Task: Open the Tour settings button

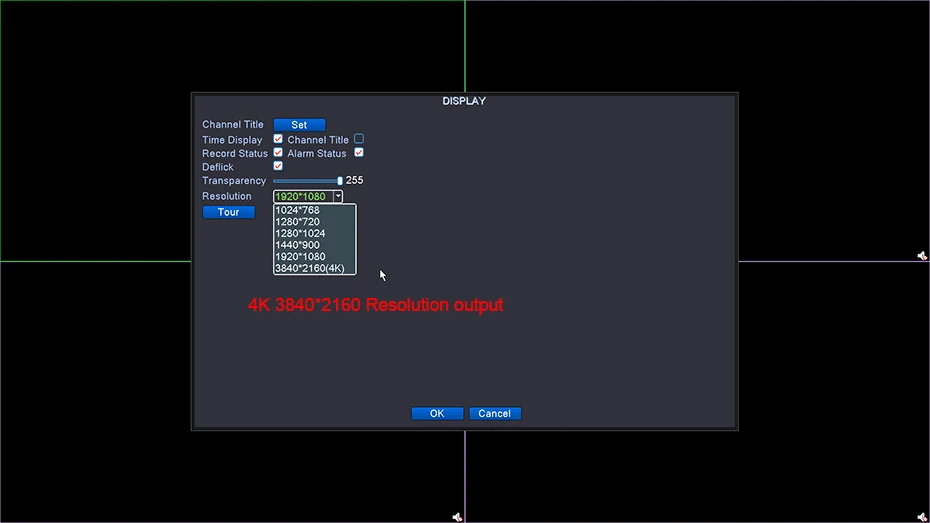Action: (228, 212)
